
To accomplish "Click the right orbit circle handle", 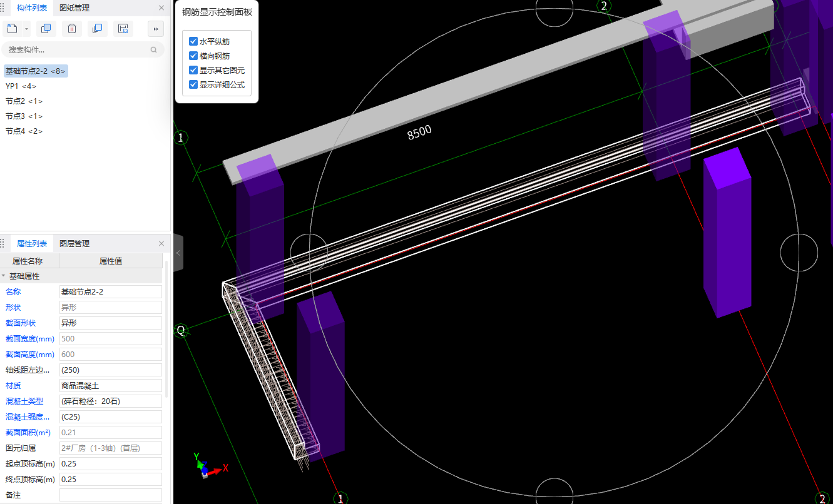I will pos(799,253).
